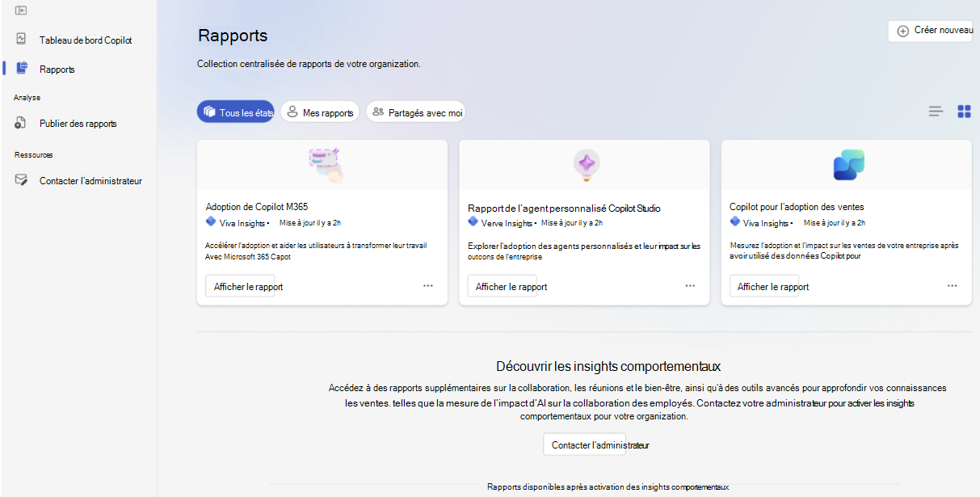Click the Rapports page heading
The width and height of the screenshot is (980, 497).
(x=233, y=36)
